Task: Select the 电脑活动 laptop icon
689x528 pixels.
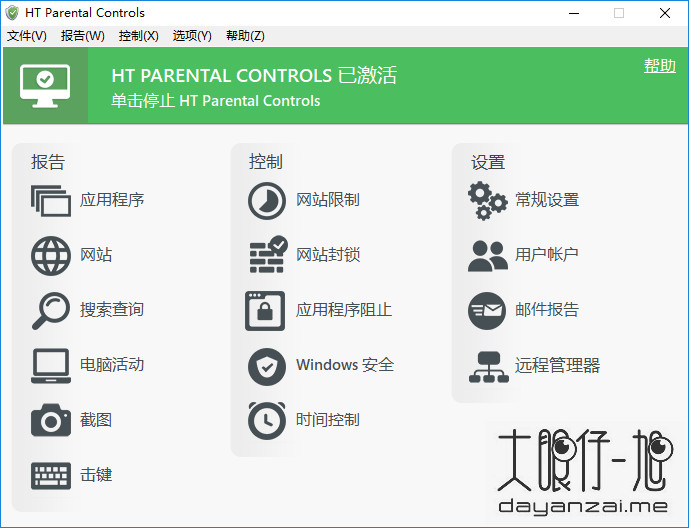Action: pos(51,365)
